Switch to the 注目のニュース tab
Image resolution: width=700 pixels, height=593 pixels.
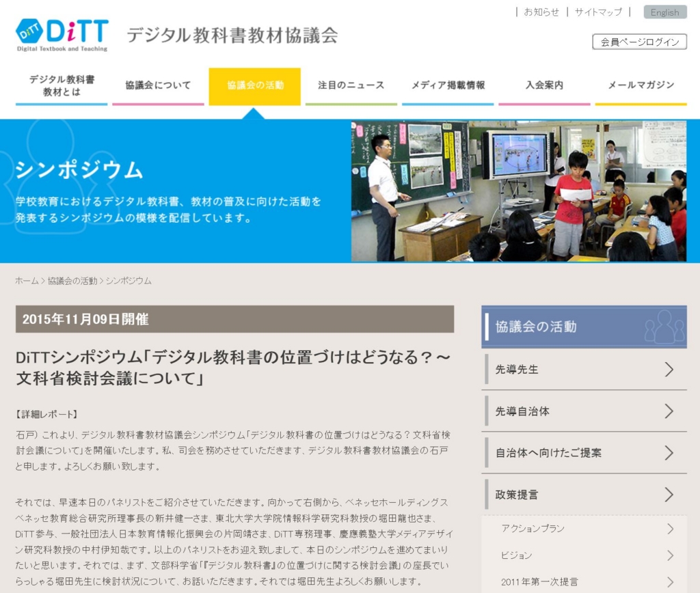pos(351,85)
